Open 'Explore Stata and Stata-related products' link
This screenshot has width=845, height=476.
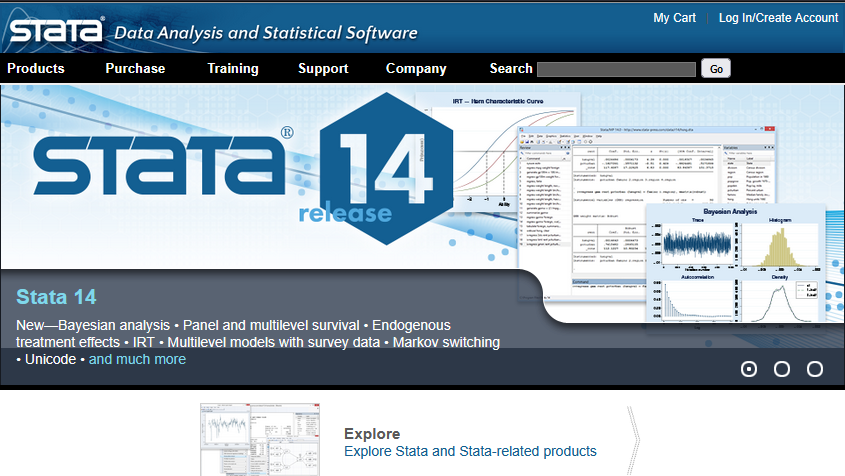tap(470, 451)
